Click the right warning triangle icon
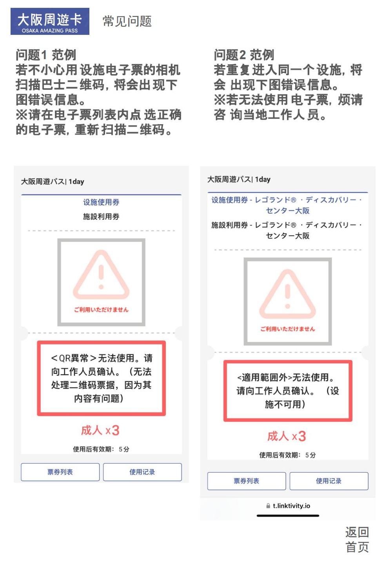The image size is (392, 569). 288,294
